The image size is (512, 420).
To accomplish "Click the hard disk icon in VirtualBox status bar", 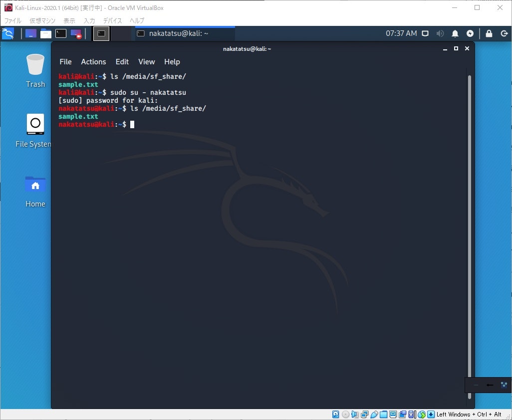I will pyautogui.click(x=336, y=415).
